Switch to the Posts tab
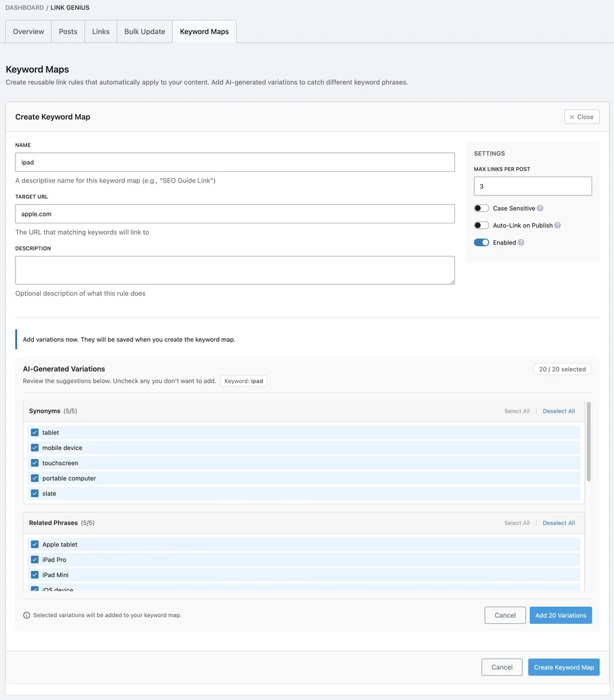Viewport: 614px width, 700px height. coord(67,31)
